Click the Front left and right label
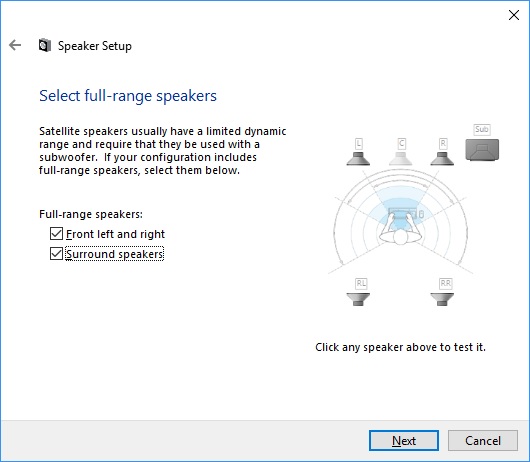Screen dimensions: 530x462 pyautogui.click(x=115, y=234)
